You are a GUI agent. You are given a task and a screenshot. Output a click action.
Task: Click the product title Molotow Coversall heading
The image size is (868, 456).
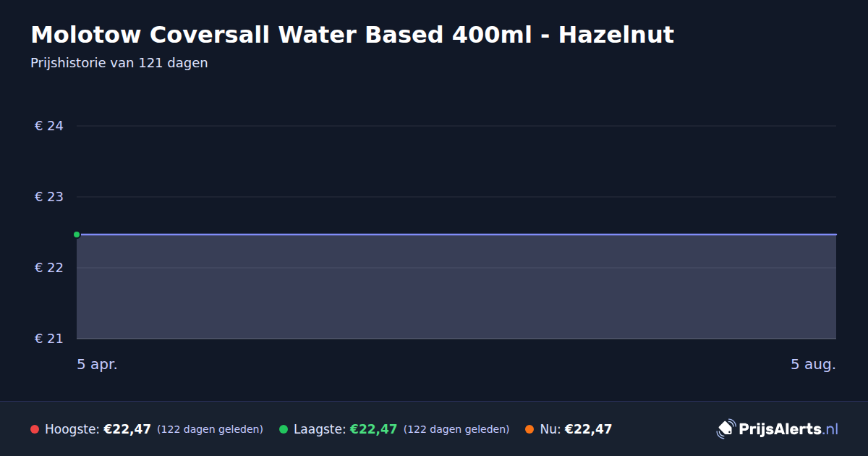click(x=352, y=35)
